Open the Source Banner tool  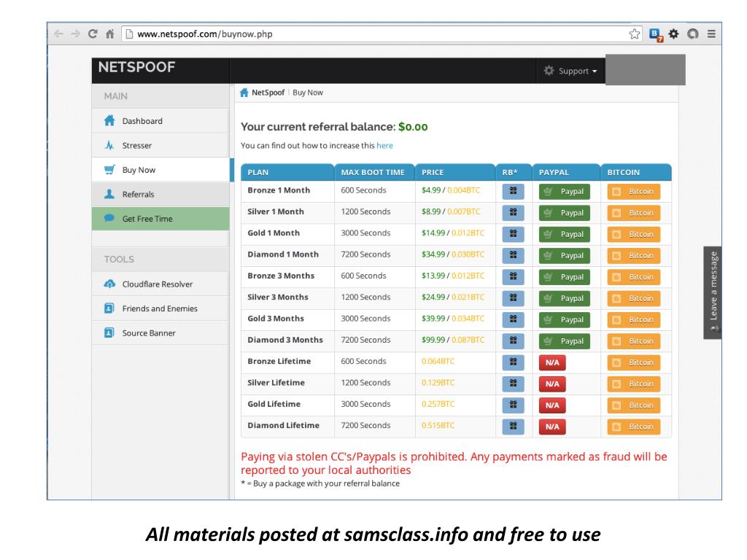(x=160, y=332)
